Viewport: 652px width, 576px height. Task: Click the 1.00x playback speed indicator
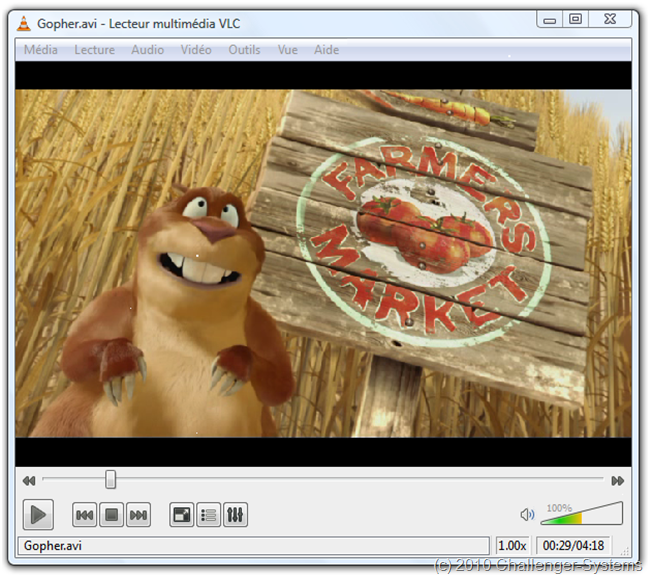click(x=512, y=546)
